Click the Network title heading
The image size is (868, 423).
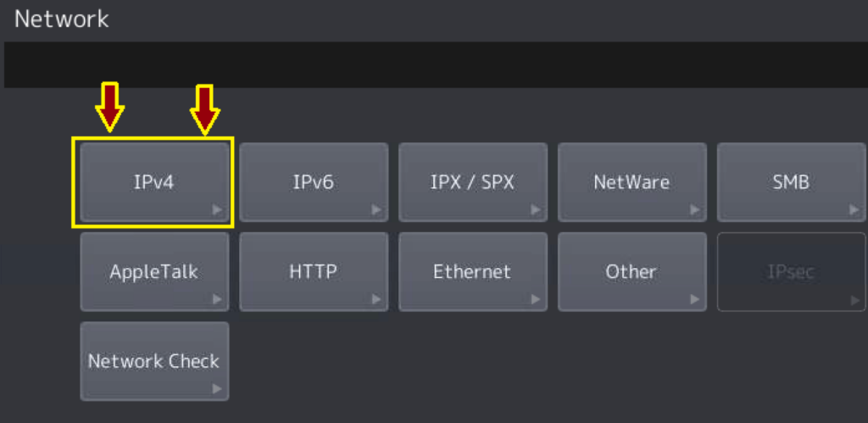[x=61, y=19]
